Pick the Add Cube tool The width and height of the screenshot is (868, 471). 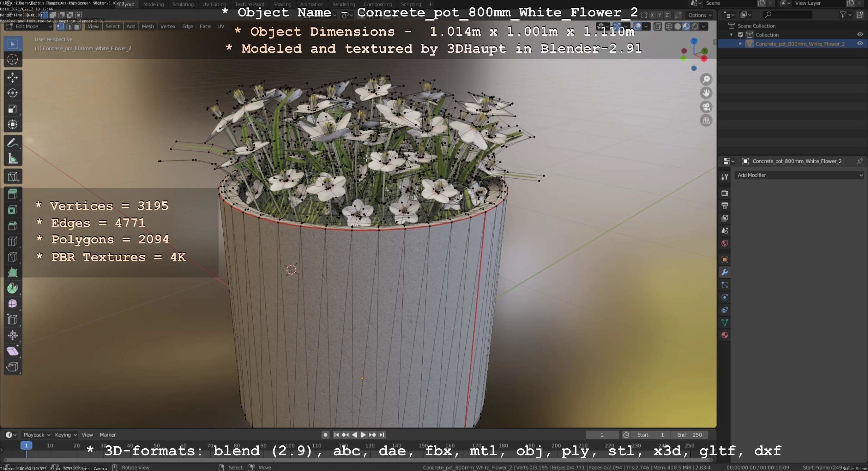13,176
